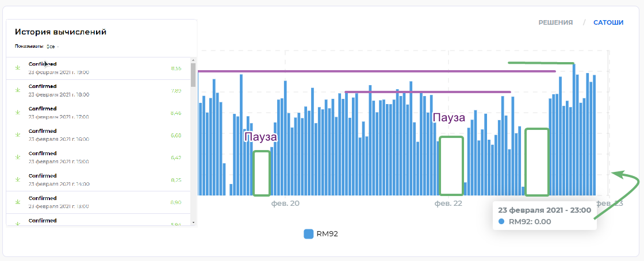Click download icon for 19:00 Confirmed entry
Image resolution: width=644 pixels, height=261 pixels.
click(17, 68)
